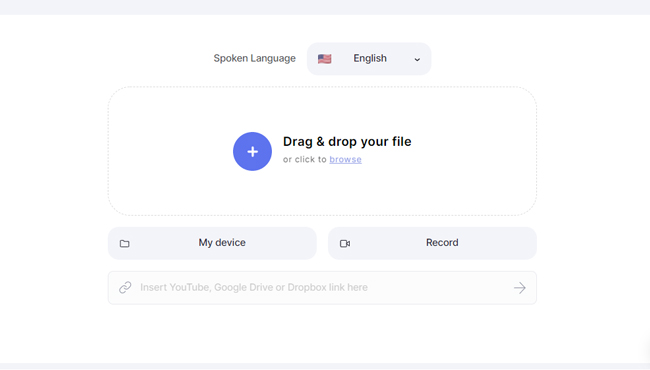Start a recording with Record button

click(432, 243)
